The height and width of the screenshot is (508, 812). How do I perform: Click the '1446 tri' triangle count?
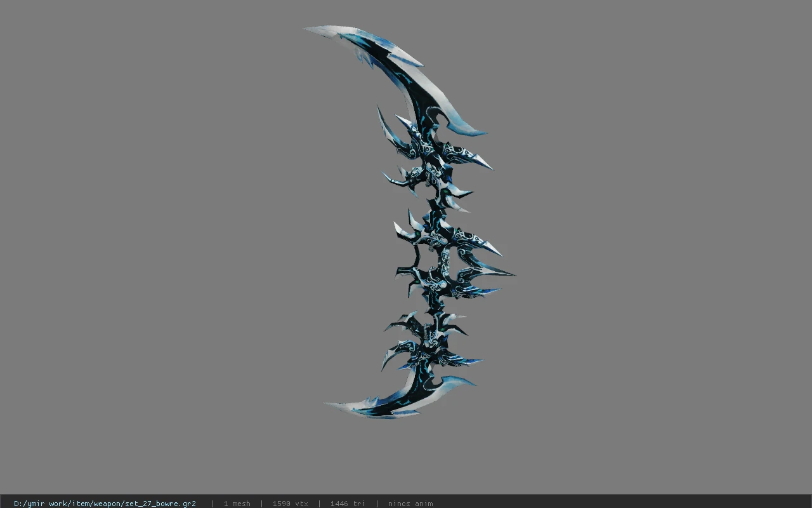click(348, 504)
